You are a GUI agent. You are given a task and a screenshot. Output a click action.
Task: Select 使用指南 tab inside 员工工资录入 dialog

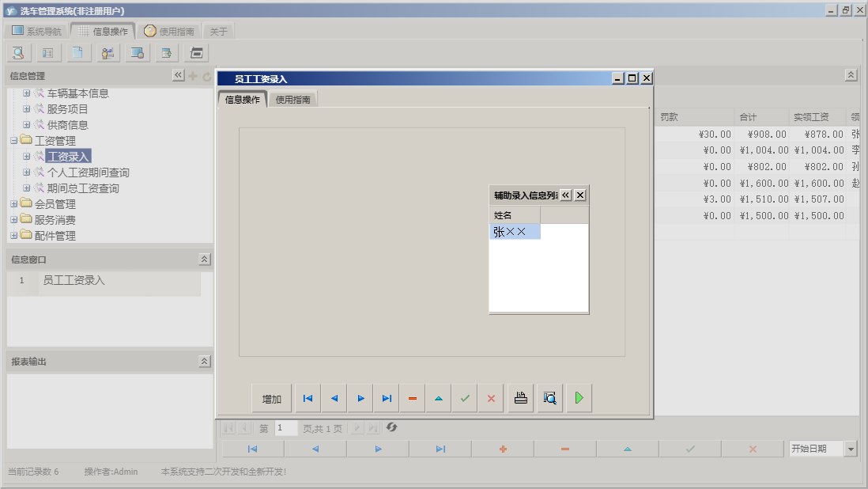tap(292, 100)
